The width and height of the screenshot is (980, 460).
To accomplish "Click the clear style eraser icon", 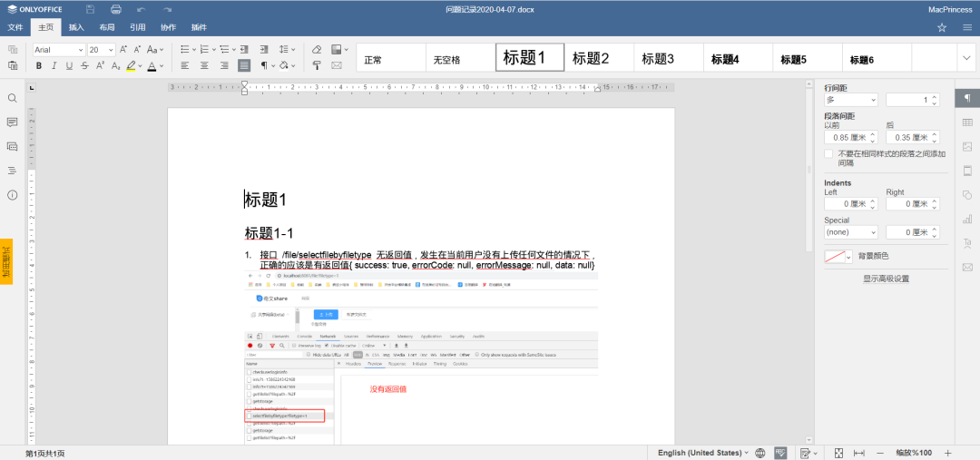I will point(317,49).
